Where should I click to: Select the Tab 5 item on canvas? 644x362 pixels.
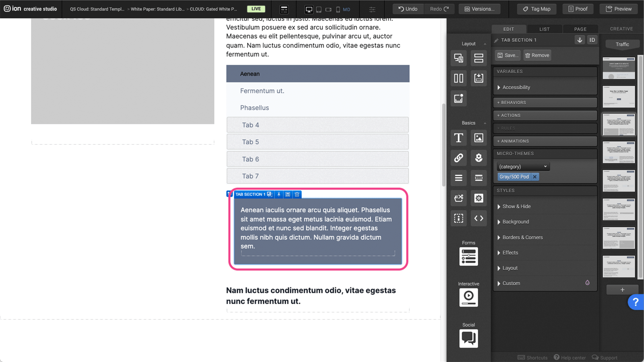click(x=317, y=142)
